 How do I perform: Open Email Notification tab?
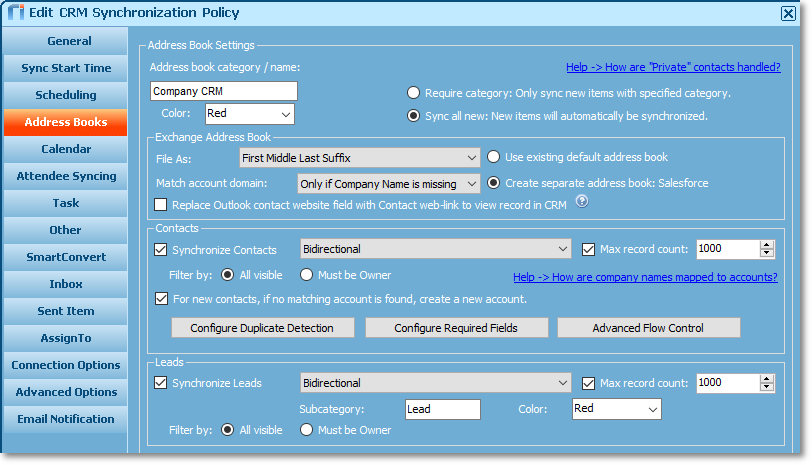click(66, 419)
